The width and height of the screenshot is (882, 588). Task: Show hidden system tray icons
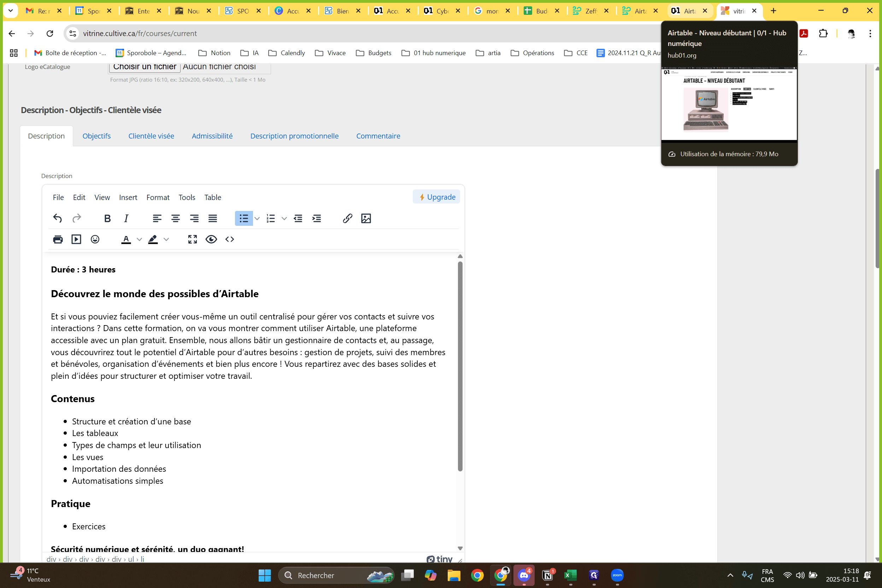730,575
